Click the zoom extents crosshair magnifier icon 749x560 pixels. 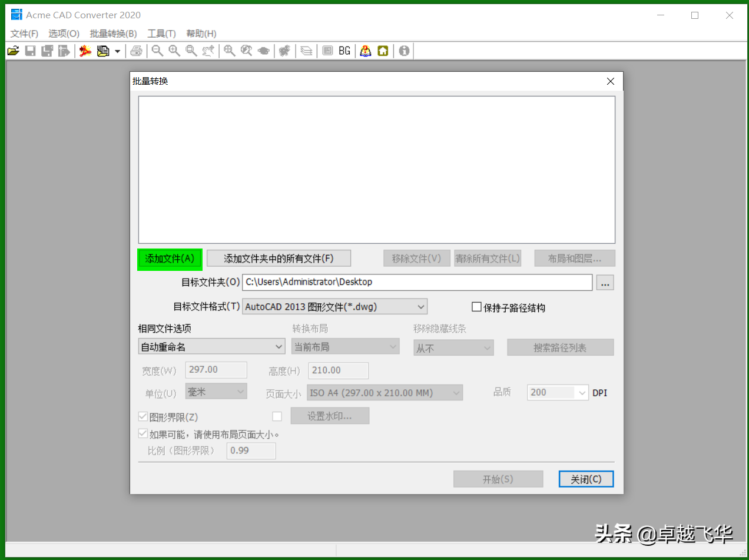click(230, 51)
